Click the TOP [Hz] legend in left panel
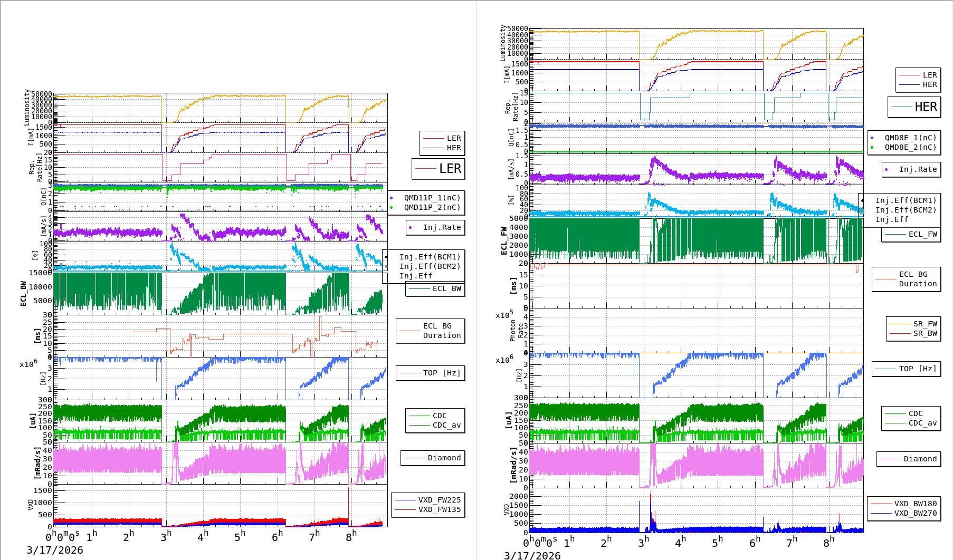The width and height of the screenshot is (953, 560). point(431,373)
